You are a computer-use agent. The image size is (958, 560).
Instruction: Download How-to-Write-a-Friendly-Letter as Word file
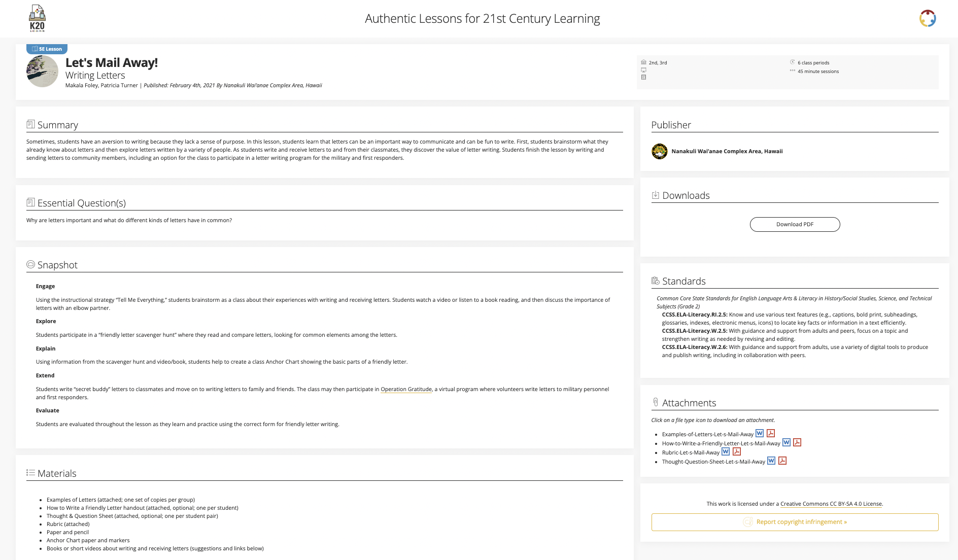click(786, 442)
